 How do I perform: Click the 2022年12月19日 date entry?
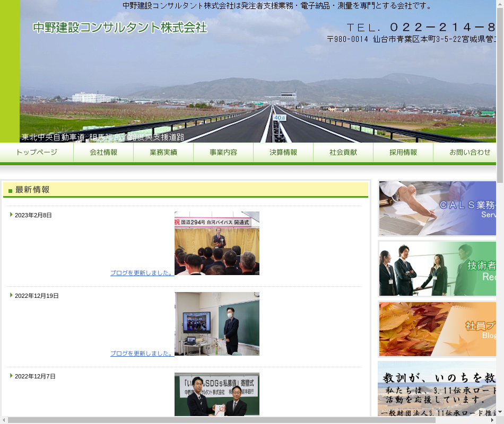pyautogui.click(x=37, y=296)
